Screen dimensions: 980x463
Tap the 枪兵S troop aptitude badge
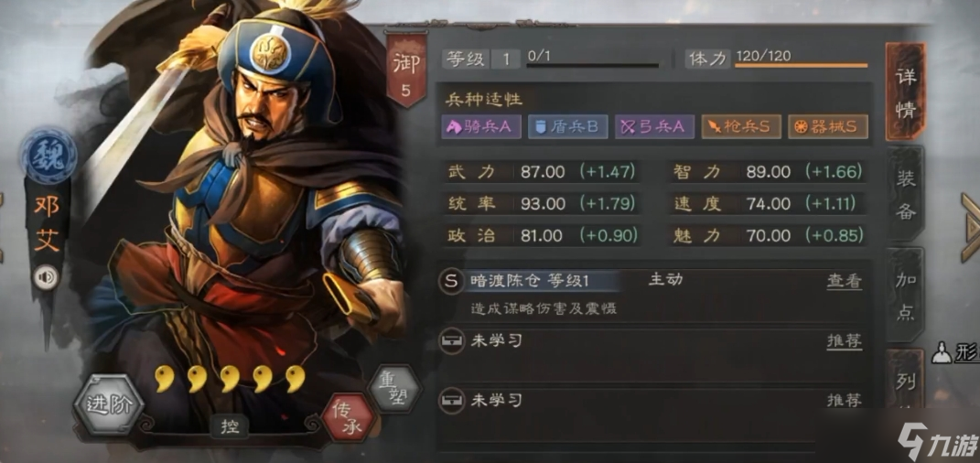(x=741, y=127)
